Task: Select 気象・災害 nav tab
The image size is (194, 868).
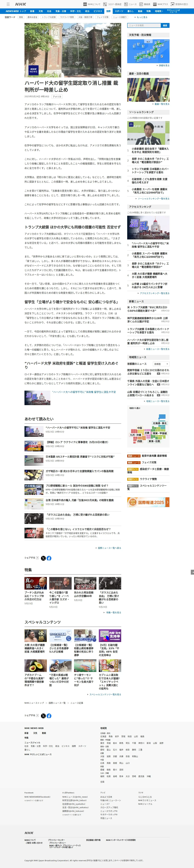Action: coord(61,11)
